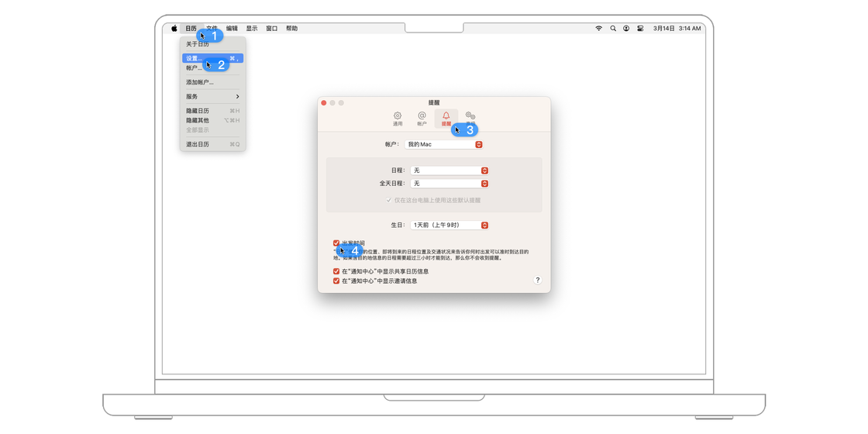Choose 关于日历 menu item
The height and width of the screenshot is (434, 868).
(212, 44)
